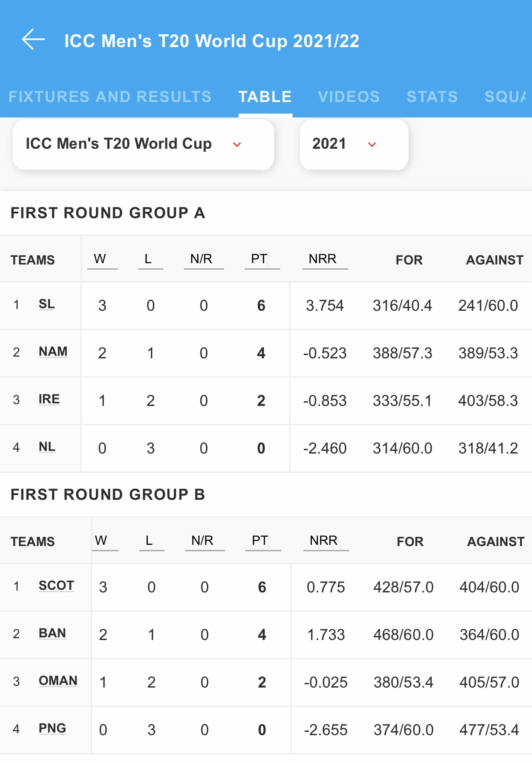Open the SCOT team link
Viewport: 532px width, 763px height.
[x=57, y=586]
